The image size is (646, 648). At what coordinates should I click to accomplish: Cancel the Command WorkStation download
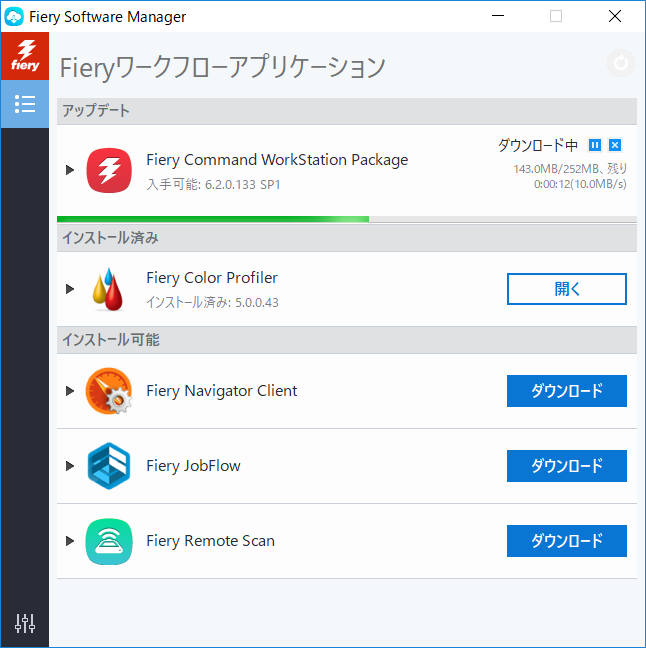pos(615,145)
